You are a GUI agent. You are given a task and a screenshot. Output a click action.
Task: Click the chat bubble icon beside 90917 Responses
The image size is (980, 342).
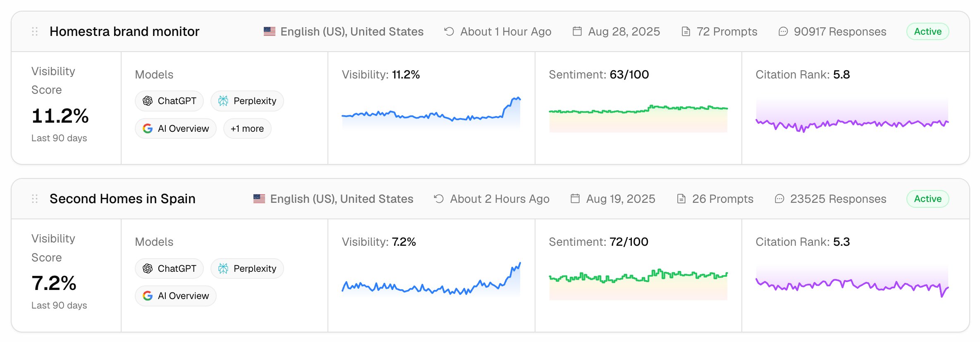pyautogui.click(x=783, y=31)
